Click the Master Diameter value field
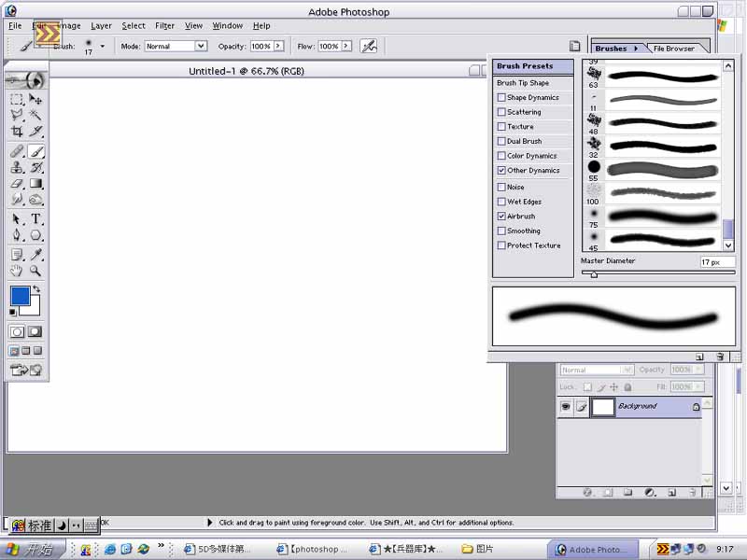The width and height of the screenshot is (747, 560). (x=717, y=262)
